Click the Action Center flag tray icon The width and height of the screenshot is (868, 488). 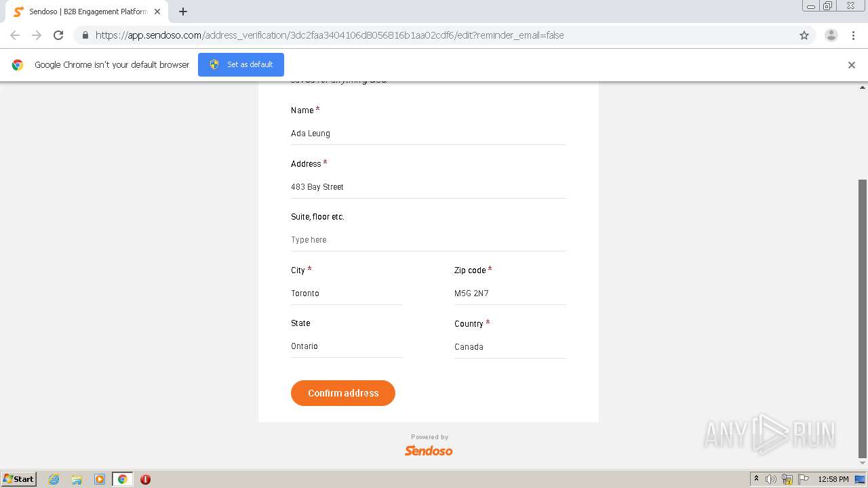[x=804, y=479]
